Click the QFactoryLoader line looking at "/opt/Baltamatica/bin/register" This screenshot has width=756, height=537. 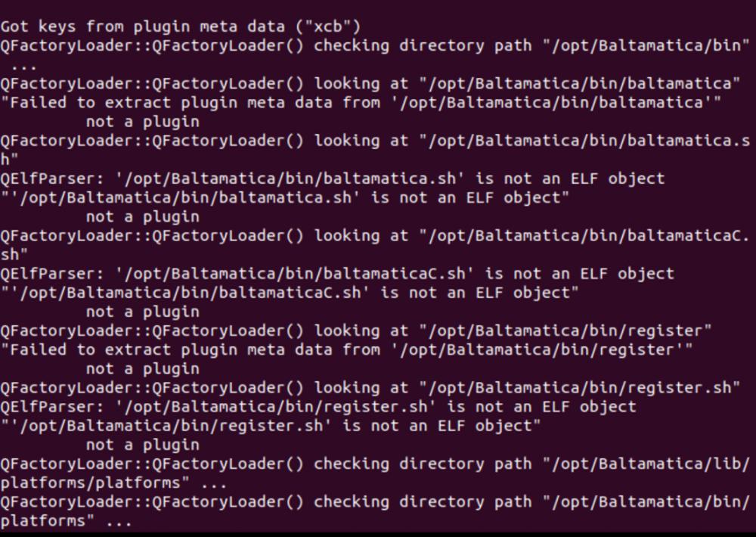pos(356,331)
